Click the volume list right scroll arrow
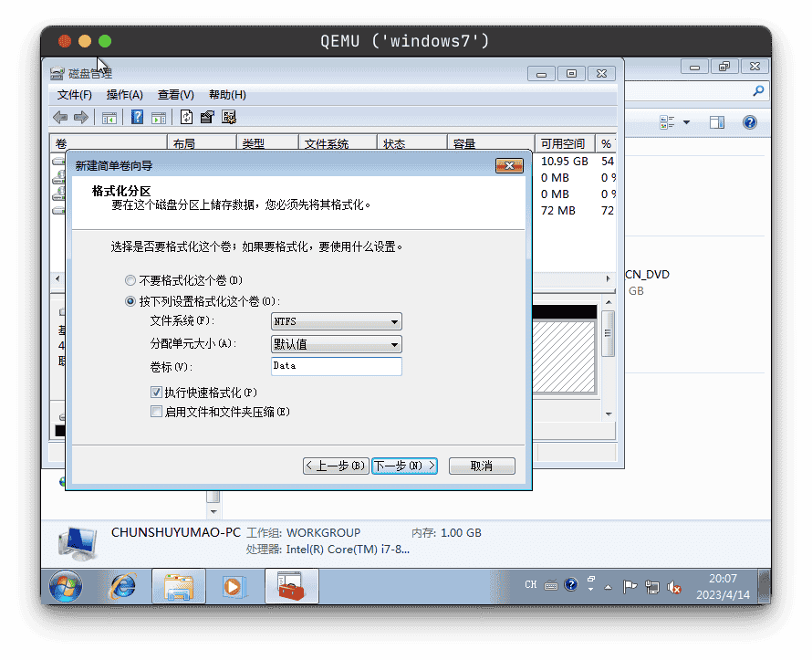 click(609, 278)
